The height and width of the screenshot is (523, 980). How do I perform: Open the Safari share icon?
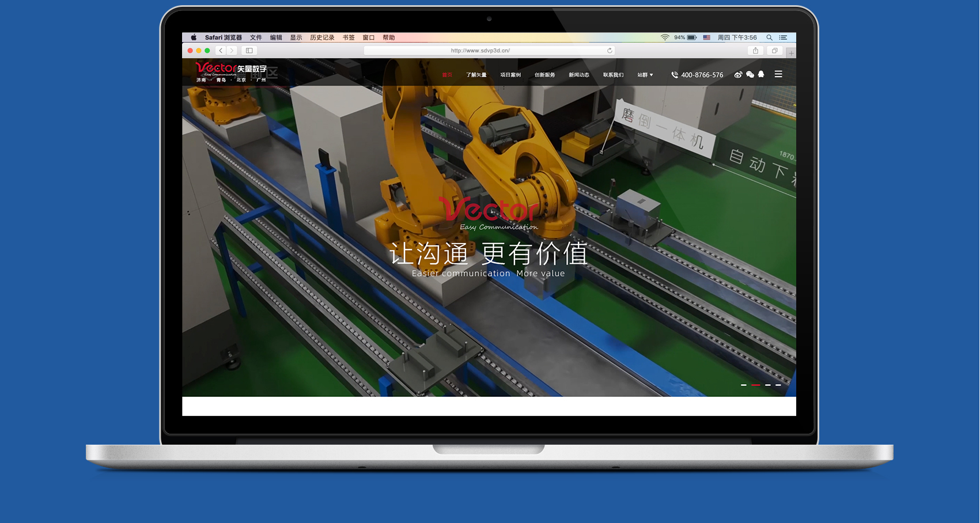(755, 51)
